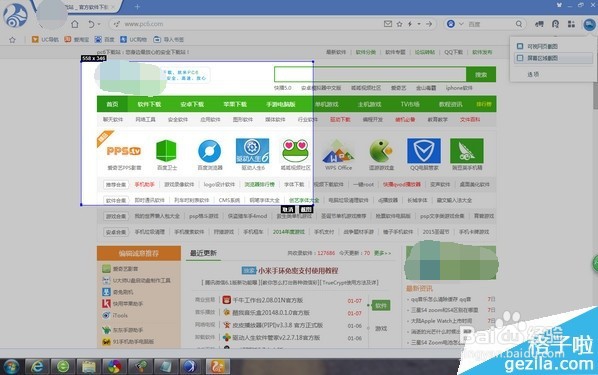Open the 爱淘宝 bookmark
This screenshot has width=598, height=375.
77,39
